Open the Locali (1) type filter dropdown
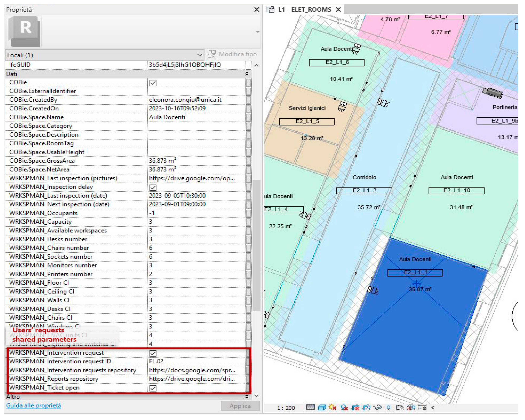Screen dimensions: 525x420 (199, 55)
